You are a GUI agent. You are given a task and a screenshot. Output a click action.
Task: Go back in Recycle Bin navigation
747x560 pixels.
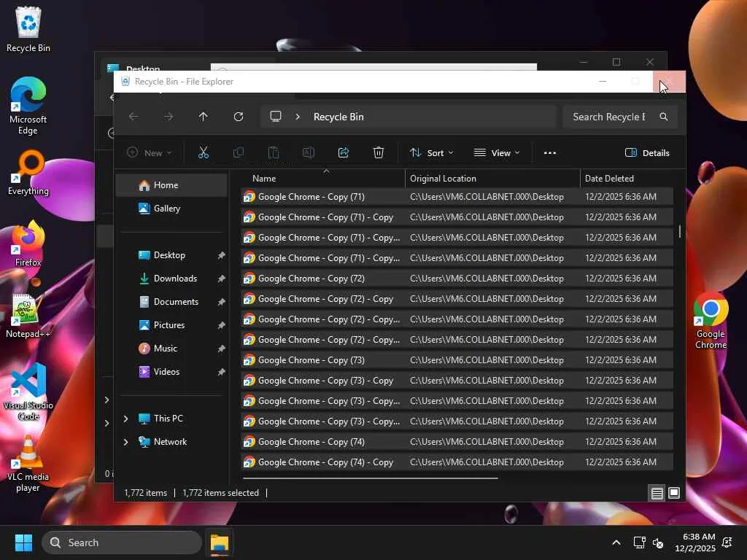click(x=133, y=117)
